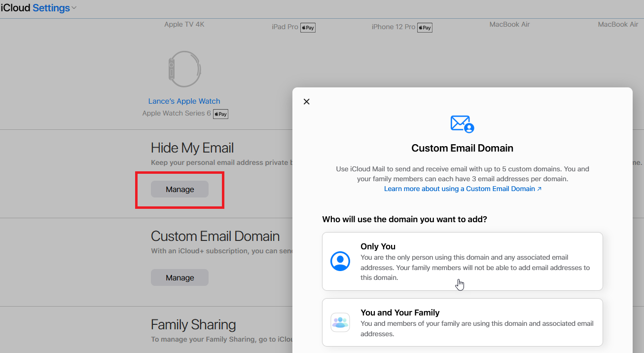644x353 pixels.
Task: Open the iCloud Settings dropdown chevron
Action: point(74,8)
